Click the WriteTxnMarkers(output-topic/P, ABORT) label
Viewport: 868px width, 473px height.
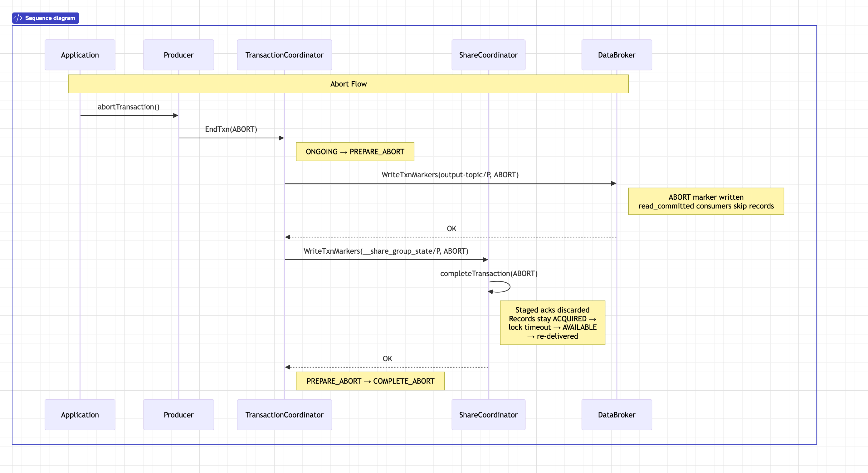[x=450, y=174]
